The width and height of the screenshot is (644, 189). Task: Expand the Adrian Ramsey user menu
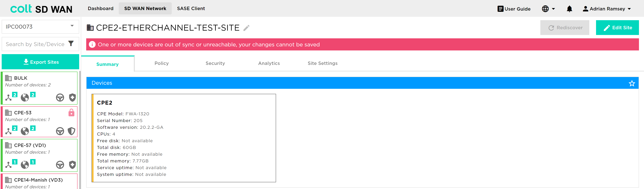click(607, 9)
